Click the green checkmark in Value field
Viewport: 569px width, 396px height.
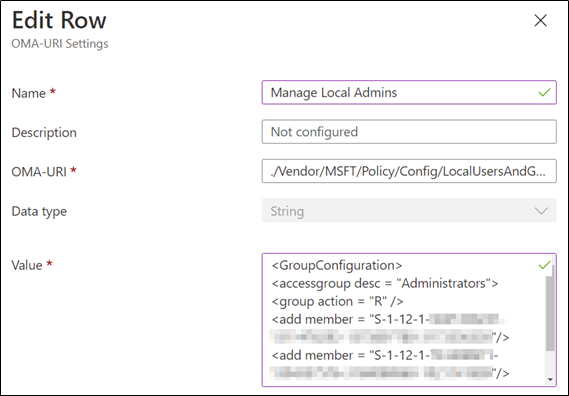point(544,265)
